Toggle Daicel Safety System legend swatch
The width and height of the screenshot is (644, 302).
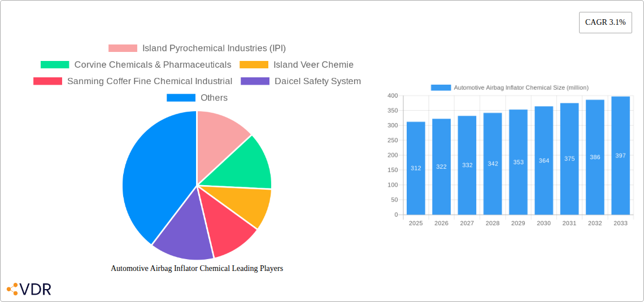pyautogui.click(x=255, y=81)
